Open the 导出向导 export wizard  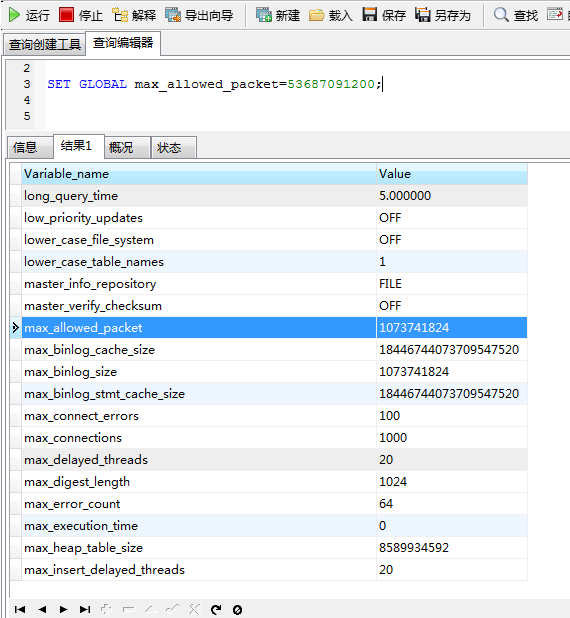click(199, 15)
